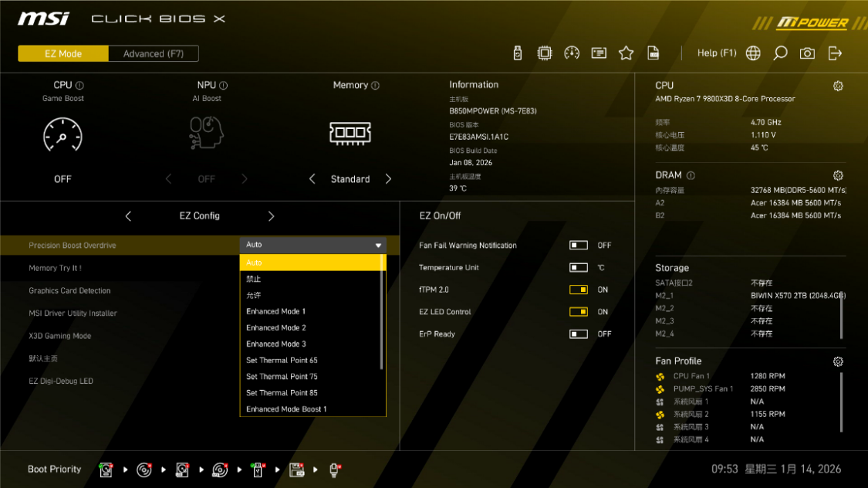
Task: Open CPU panel settings gear
Action: 838,86
